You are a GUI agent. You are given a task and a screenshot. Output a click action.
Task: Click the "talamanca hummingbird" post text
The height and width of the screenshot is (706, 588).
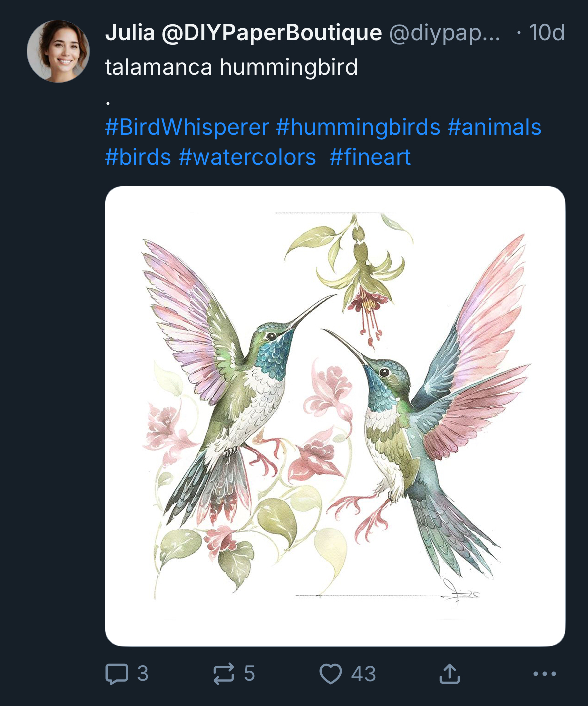point(231,67)
